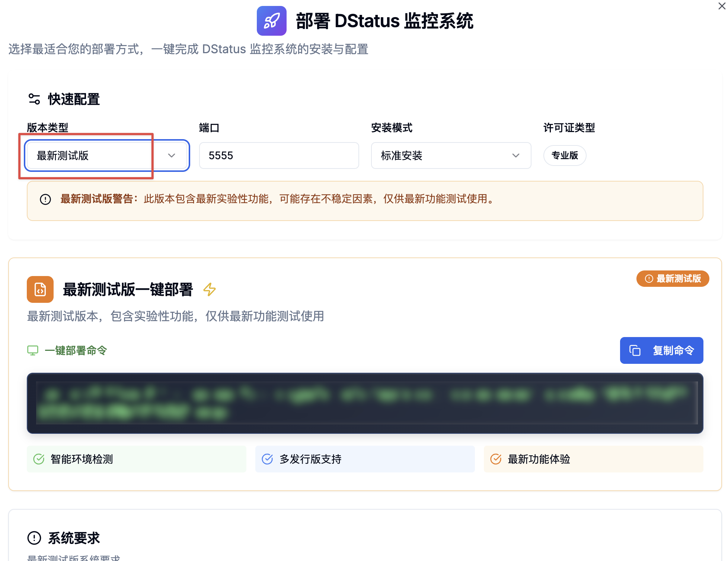
Task: Click the 复制命令 button
Action: (661, 350)
